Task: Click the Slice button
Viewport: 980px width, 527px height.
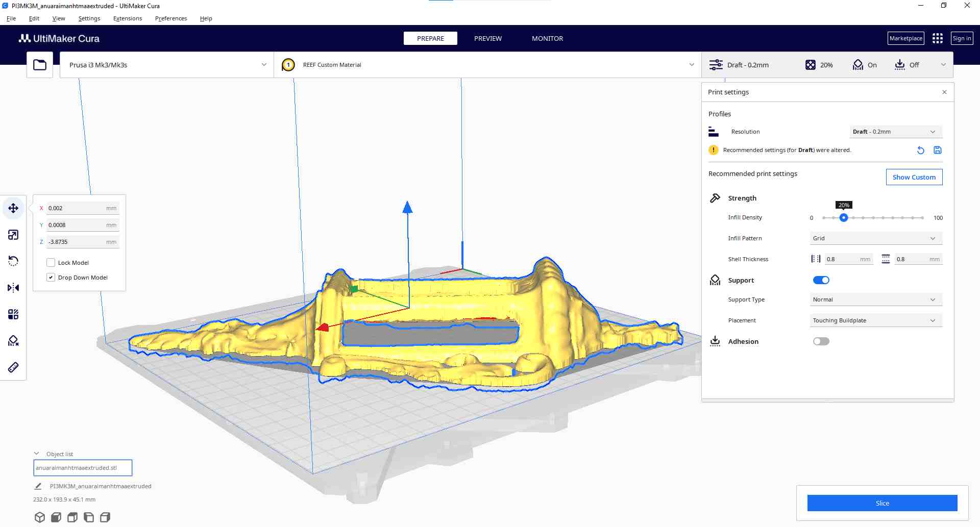Action: [882, 503]
